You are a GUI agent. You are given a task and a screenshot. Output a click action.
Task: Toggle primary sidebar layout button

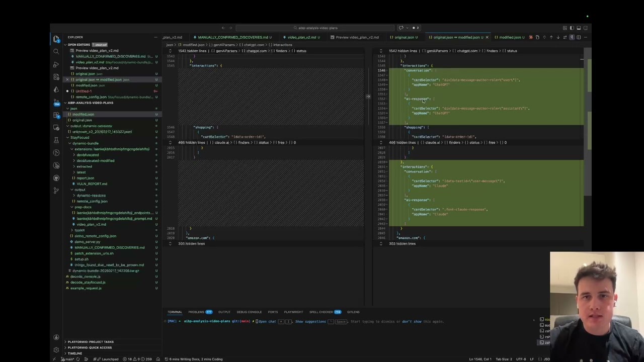pyautogui.click(x=572, y=28)
